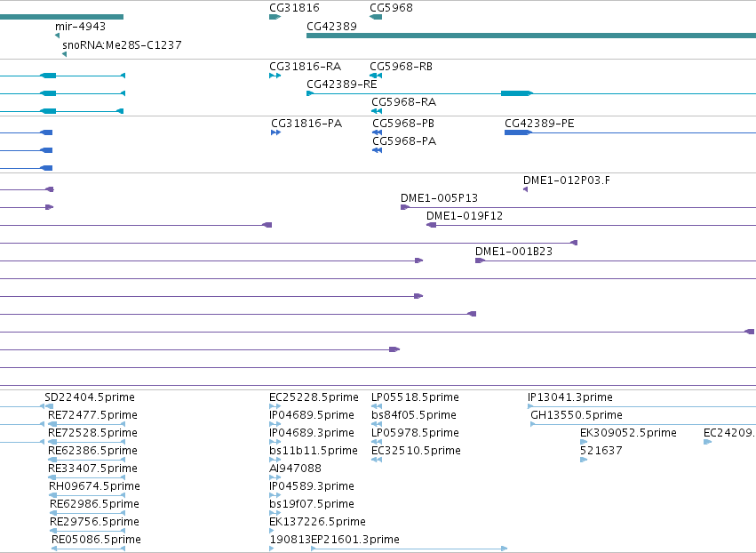Select the EC25228.5prime EST label
Screen dimensions: 756x553
(x=314, y=397)
